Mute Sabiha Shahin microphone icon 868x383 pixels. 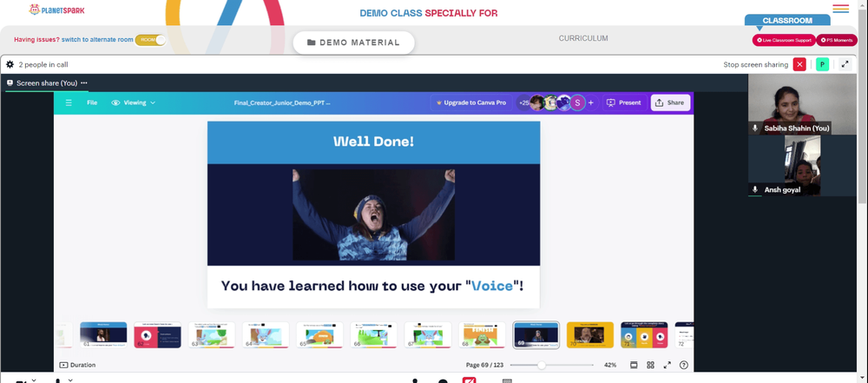pos(754,128)
